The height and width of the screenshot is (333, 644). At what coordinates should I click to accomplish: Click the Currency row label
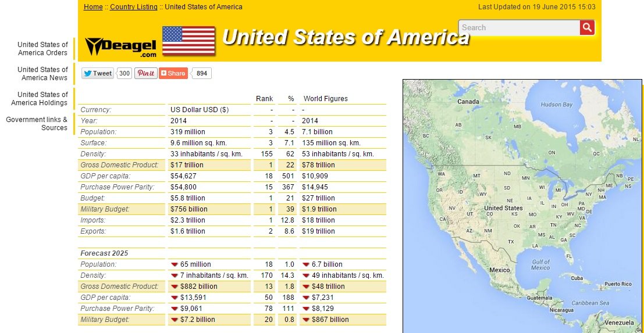tap(95, 110)
